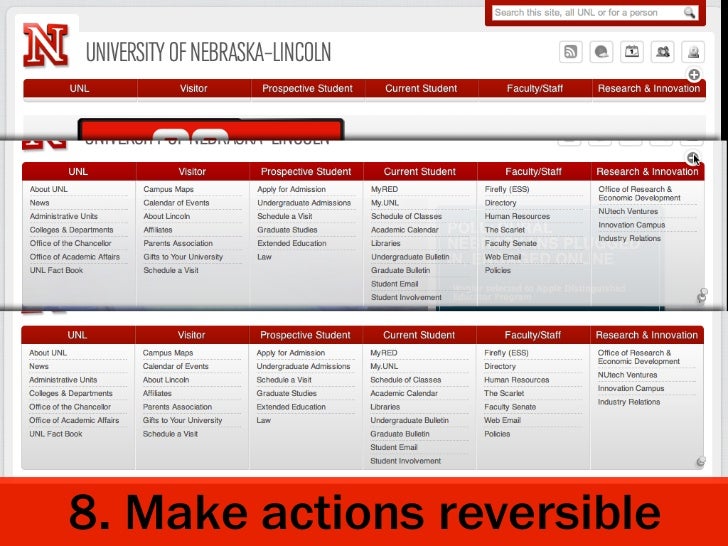Open Graduate Studies in middle menu

click(x=287, y=229)
